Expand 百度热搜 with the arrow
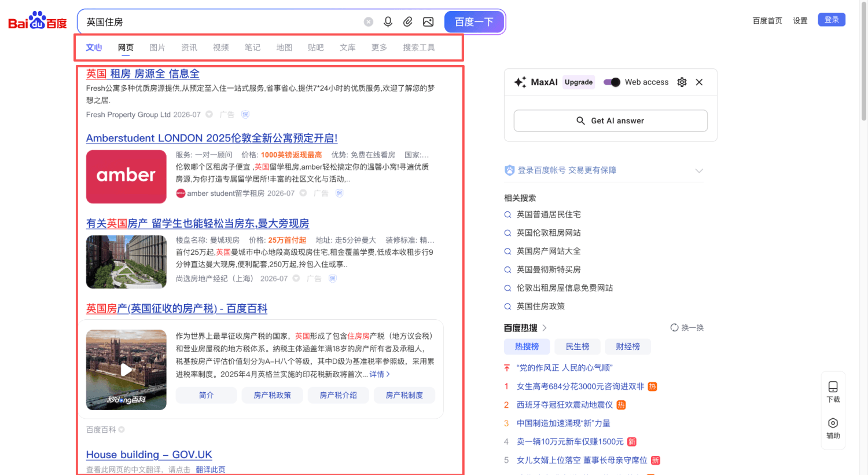This screenshot has height=475, width=868. point(545,328)
